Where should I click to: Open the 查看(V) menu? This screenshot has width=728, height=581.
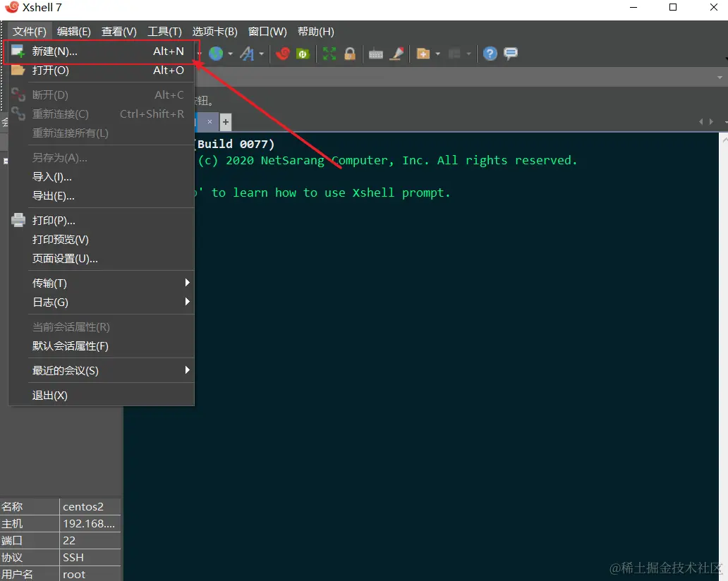[119, 32]
